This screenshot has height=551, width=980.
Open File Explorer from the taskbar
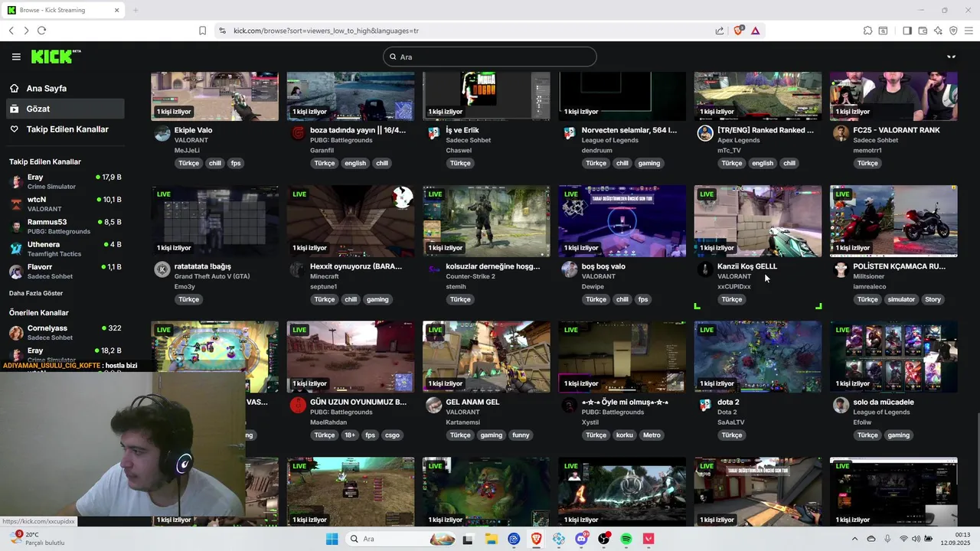click(x=491, y=539)
